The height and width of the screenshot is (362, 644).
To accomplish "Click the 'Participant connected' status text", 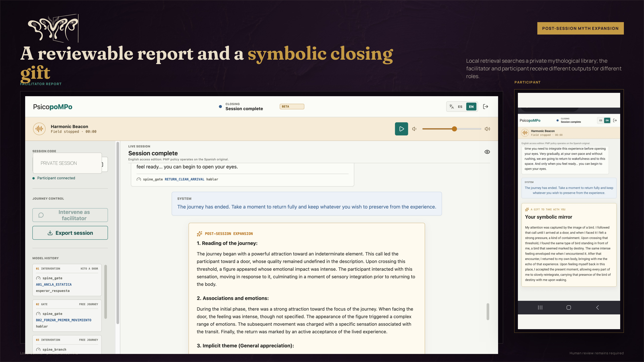I will coord(56,178).
